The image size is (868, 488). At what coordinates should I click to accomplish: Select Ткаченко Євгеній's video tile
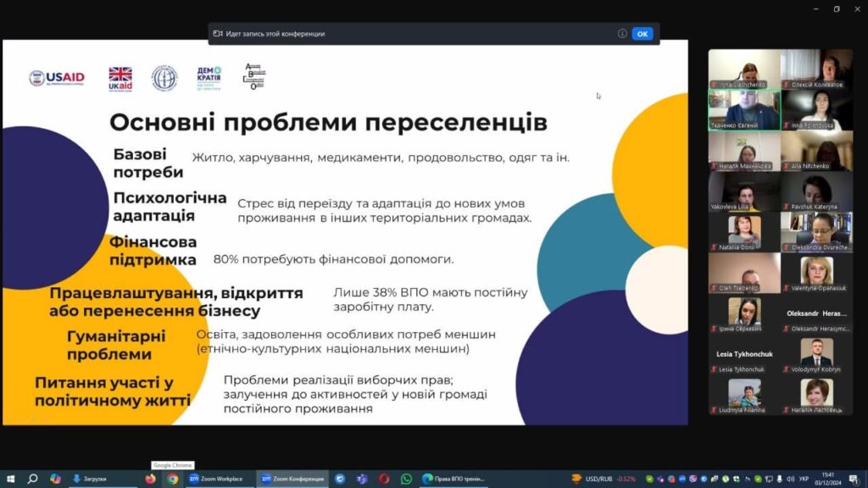pos(744,109)
